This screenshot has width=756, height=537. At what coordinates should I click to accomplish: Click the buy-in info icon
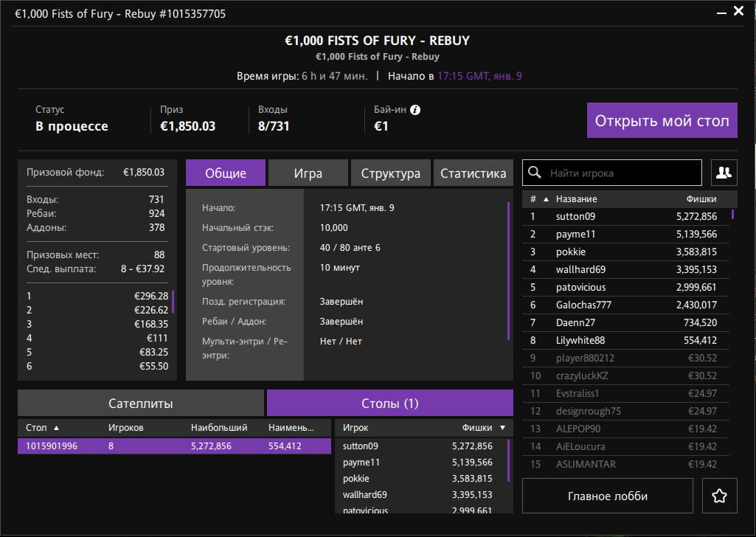tap(415, 110)
